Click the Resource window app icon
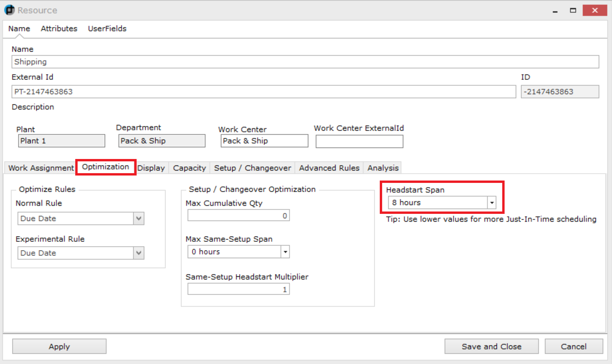The width and height of the screenshot is (612, 364). click(x=9, y=10)
